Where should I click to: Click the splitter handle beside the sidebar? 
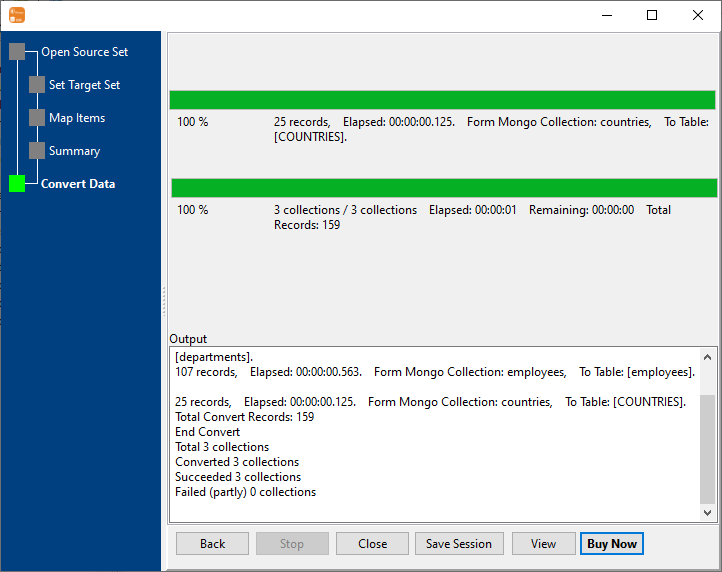164,300
